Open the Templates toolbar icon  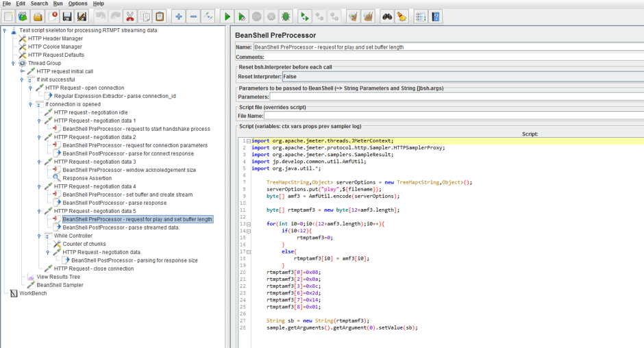tap(23, 17)
